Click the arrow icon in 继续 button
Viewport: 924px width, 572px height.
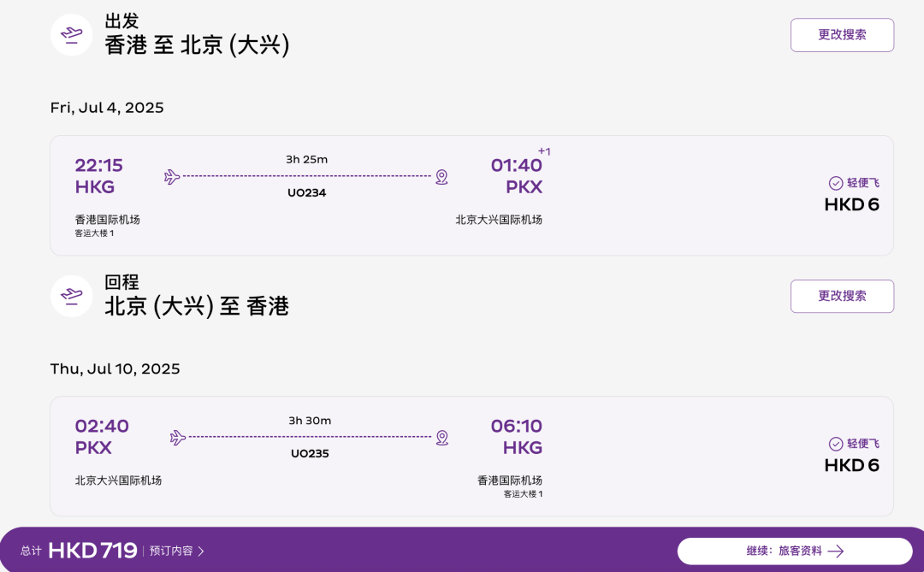tap(836, 551)
